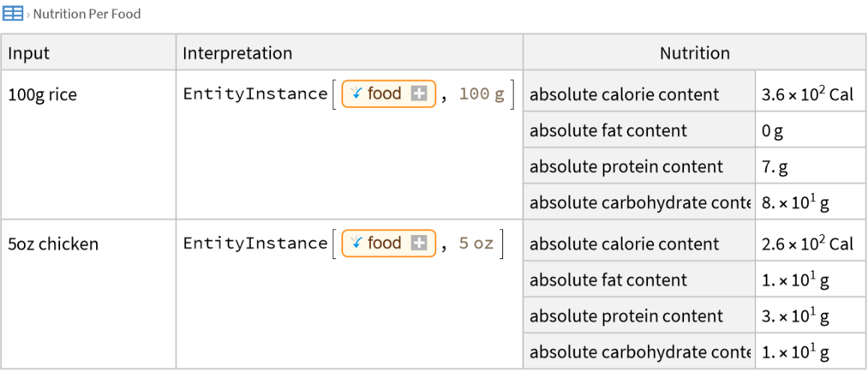Image resolution: width=868 pixels, height=392 pixels.
Task: Click the chicken calorie value 2.6 × 10² Cal
Action: 807,244
